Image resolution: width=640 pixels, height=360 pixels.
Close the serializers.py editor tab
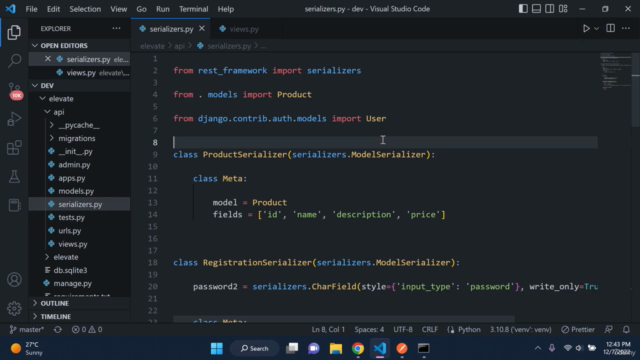tap(202, 29)
